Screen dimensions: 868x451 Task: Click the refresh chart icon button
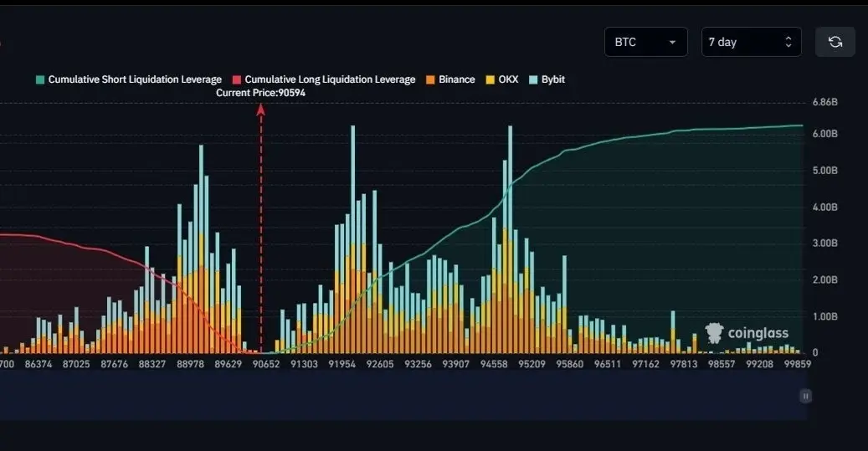(835, 42)
